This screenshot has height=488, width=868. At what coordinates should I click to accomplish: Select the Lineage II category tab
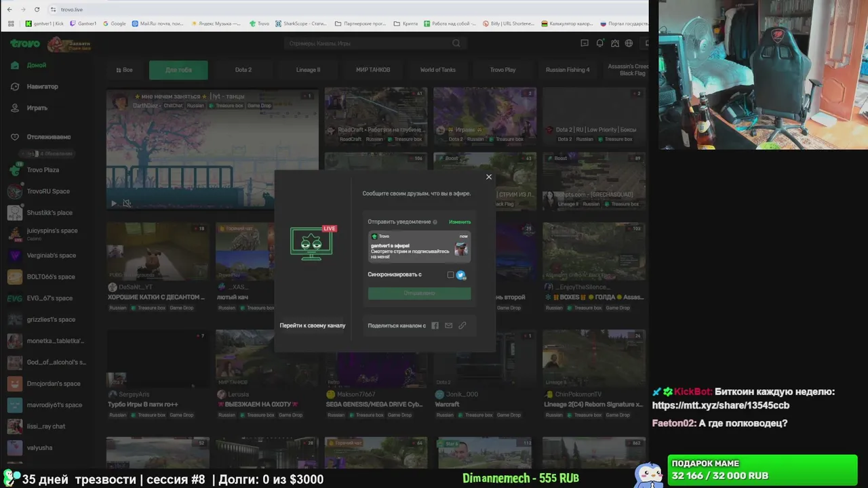coord(308,70)
